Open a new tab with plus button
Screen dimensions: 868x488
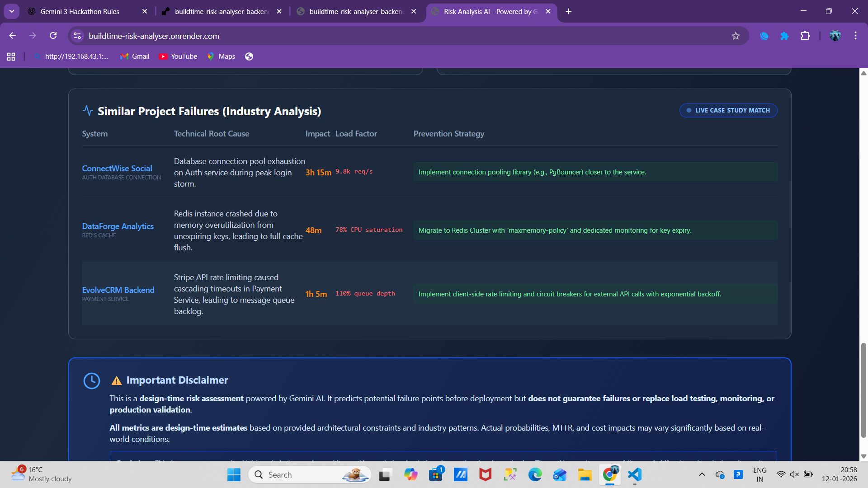569,11
